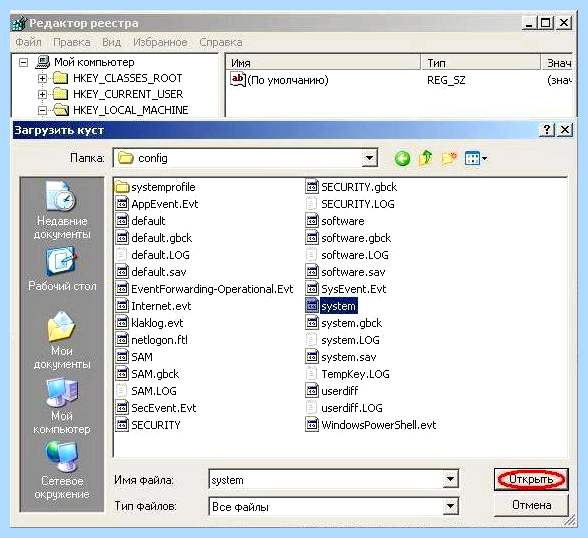Image resolution: width=588 pixels, height=538 pixels.
Task: Select the system.gbck file
Action: click(x=344, y=323)
